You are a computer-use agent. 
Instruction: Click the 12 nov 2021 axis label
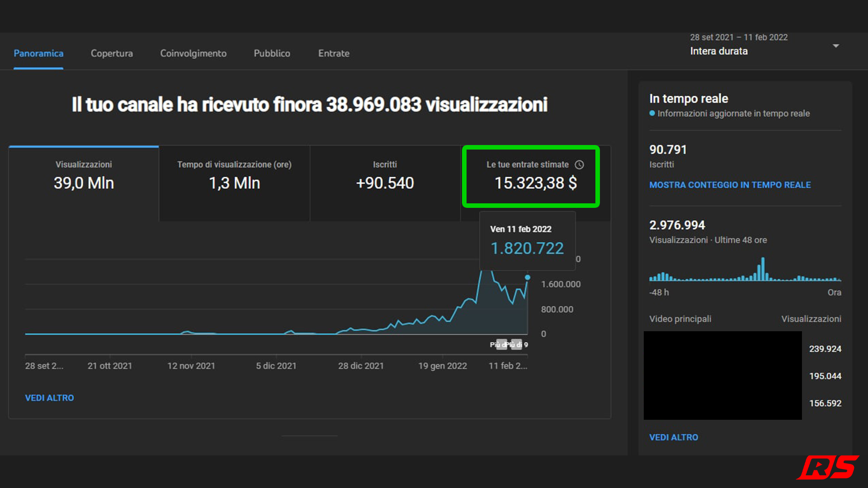[191, 366]
